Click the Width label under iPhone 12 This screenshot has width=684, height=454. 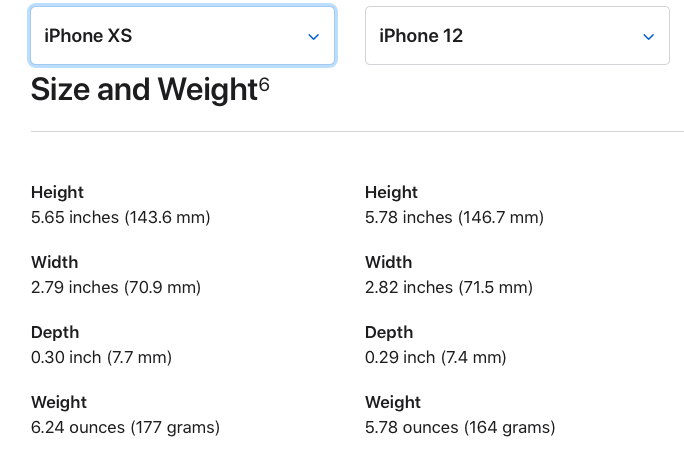388,262
